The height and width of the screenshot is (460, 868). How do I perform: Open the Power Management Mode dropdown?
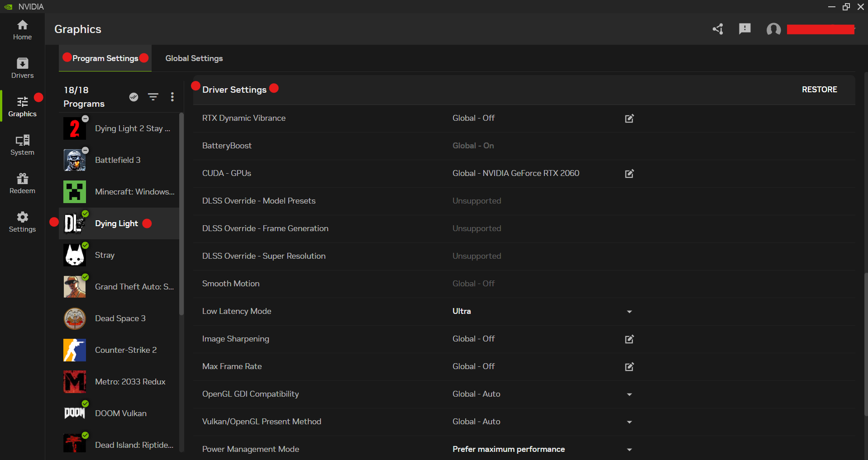[629, 450]
